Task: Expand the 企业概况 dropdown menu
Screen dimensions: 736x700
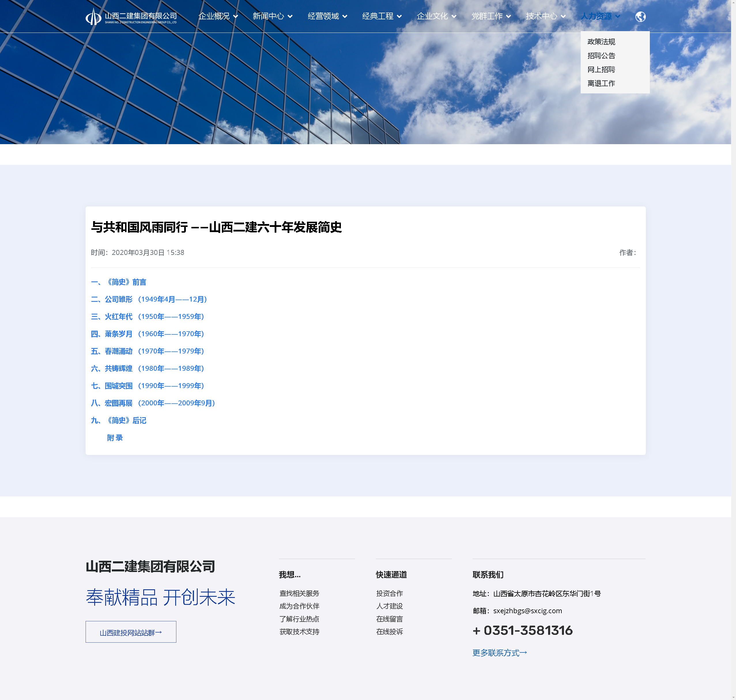Action: click(218, 16)
